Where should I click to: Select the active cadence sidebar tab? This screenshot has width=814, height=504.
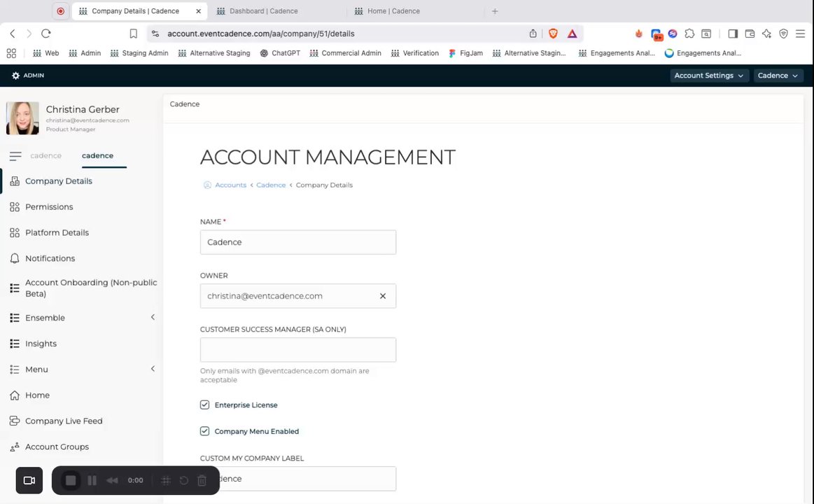[97, 155]
